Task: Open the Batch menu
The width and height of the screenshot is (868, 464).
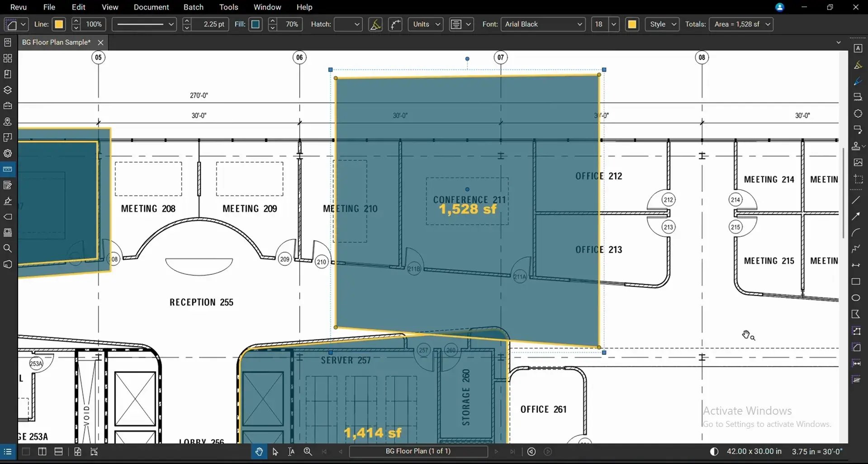Action: click(x=194, y=7)
